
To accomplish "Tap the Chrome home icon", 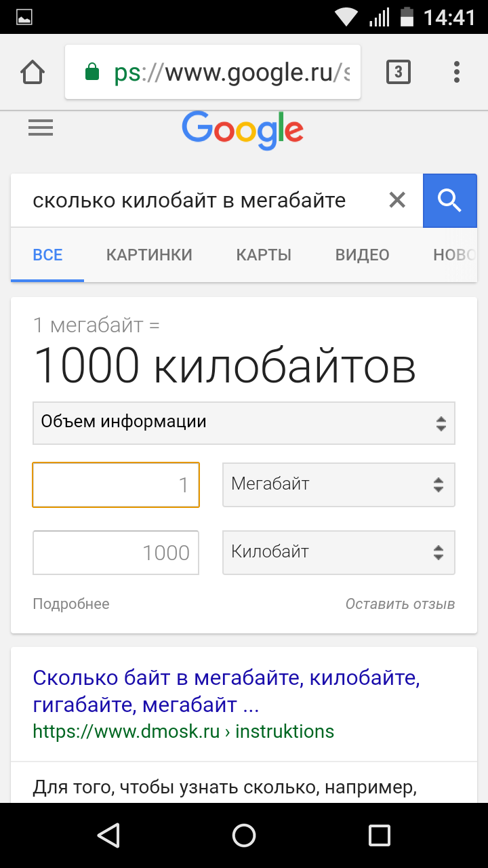I will click(x=33, y=72).
